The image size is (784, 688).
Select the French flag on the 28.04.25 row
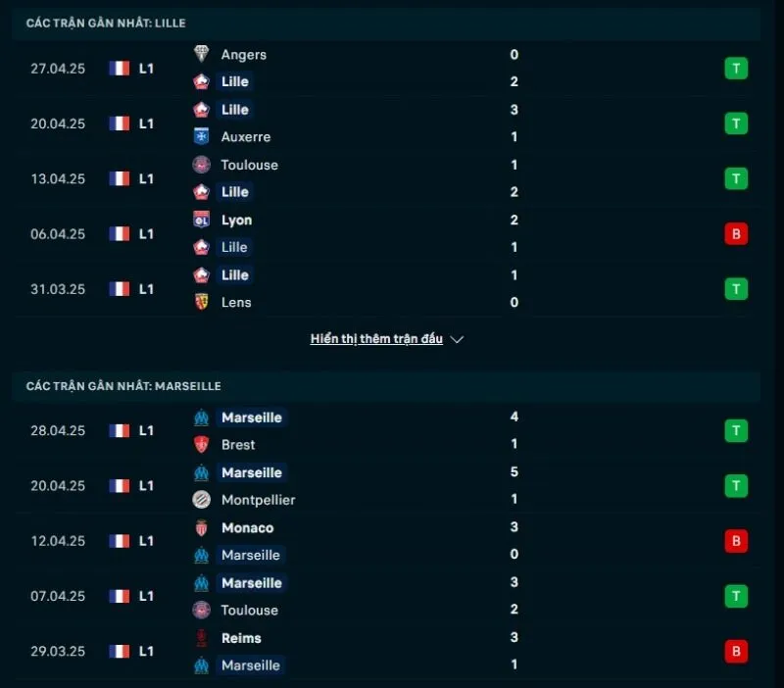click(x=119, y=430)
